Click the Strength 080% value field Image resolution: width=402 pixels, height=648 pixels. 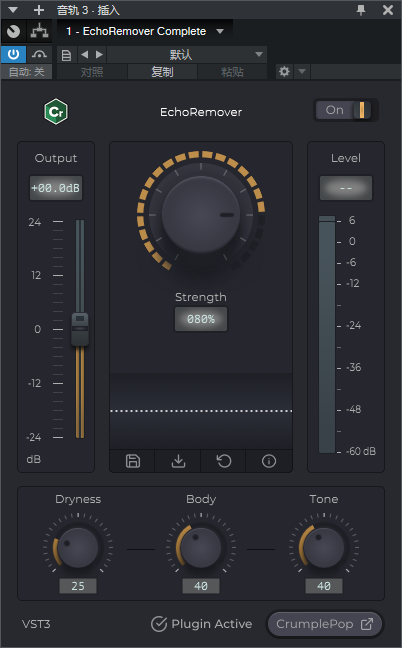tap(201, 319)
